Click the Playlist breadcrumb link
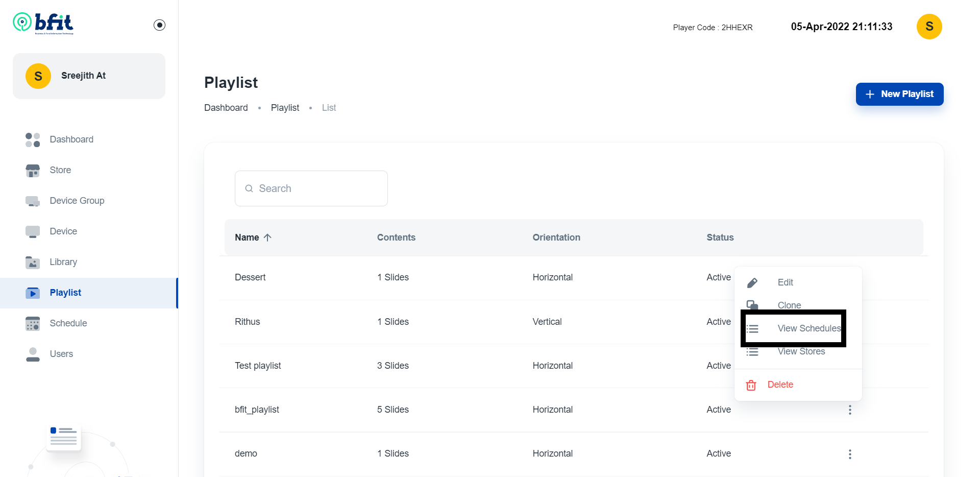The height and width of the screenshot is (477, 980). tap(285, 108)
